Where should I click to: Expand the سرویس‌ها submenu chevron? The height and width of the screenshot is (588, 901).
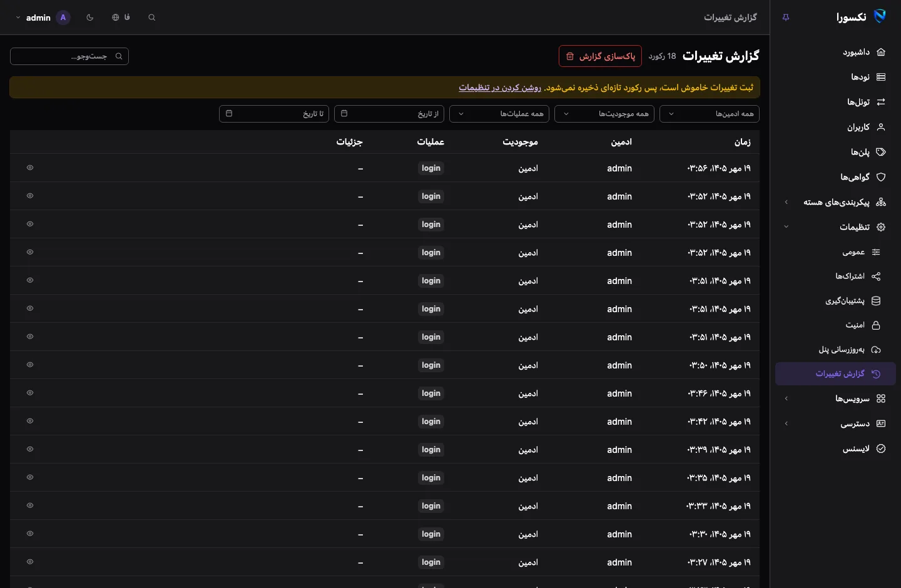[786, 398]
